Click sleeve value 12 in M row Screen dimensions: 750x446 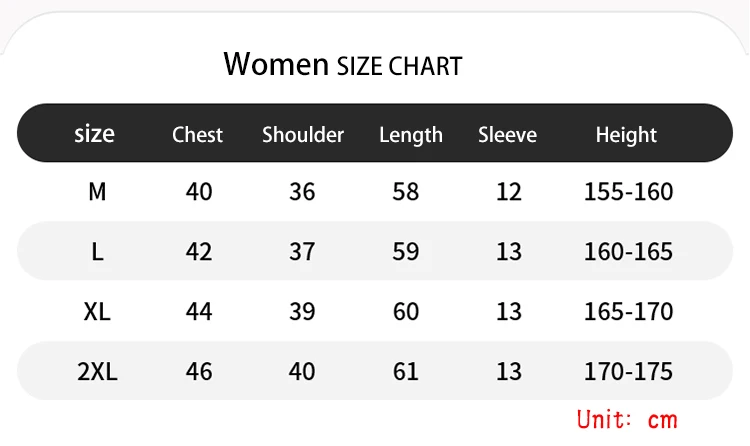coord(508,192)
